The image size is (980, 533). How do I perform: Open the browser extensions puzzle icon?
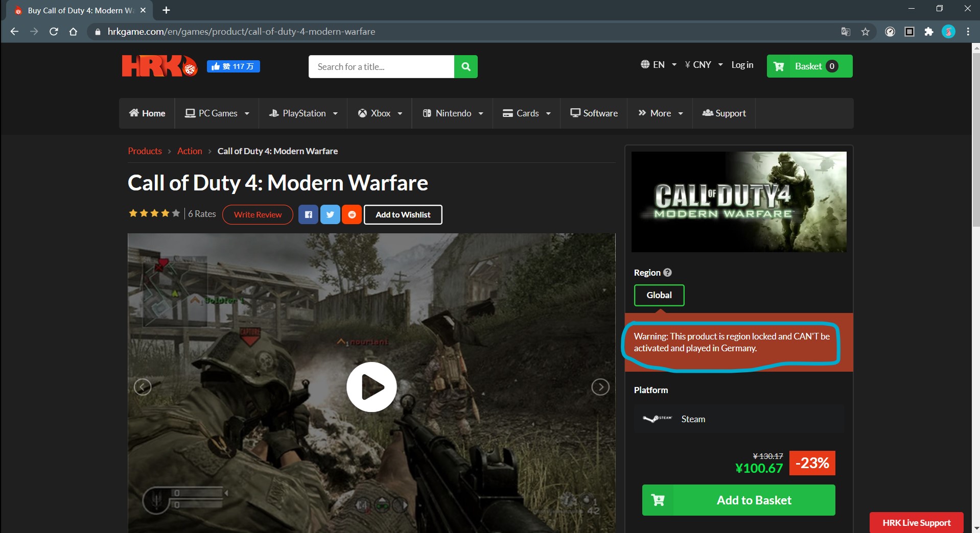click(x=929, y=32)
